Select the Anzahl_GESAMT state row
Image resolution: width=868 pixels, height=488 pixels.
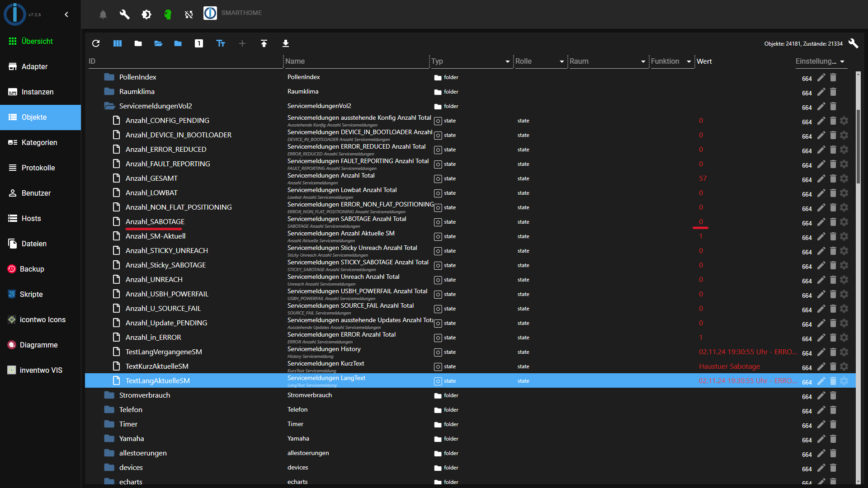click(x=470, y=178)
